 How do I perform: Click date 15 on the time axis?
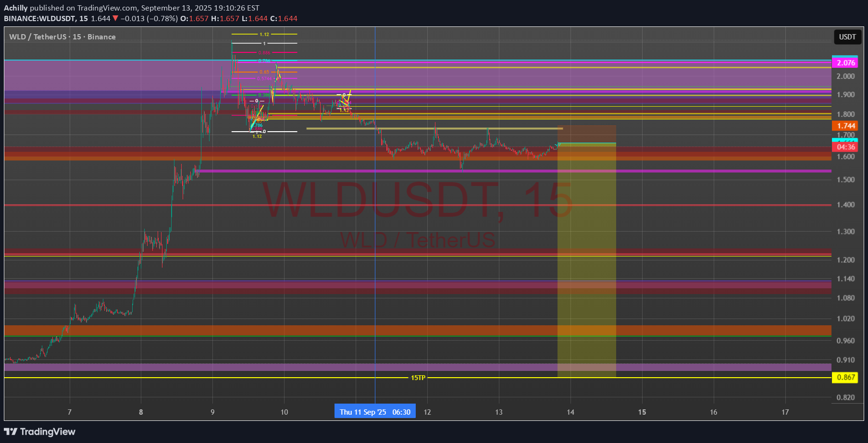642,412
